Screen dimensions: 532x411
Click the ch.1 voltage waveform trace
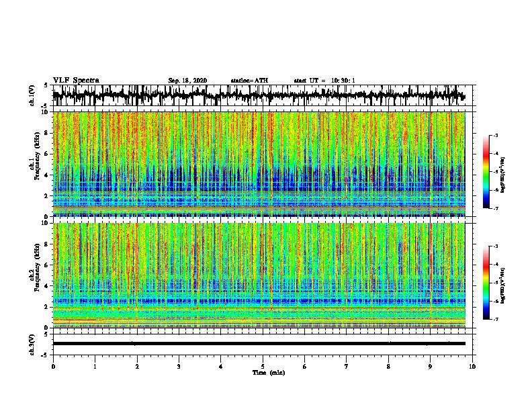pyautogui.click(x=259, y=95)
